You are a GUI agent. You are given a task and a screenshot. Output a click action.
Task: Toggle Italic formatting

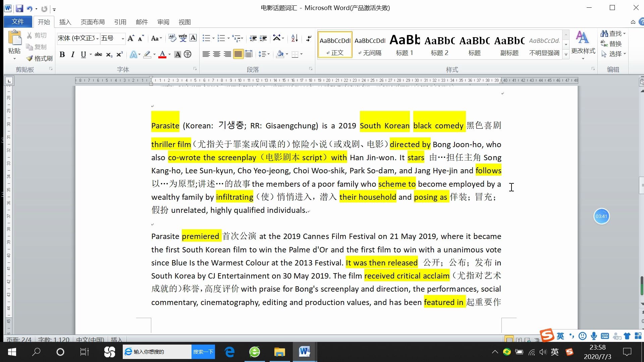click(72, 54)
